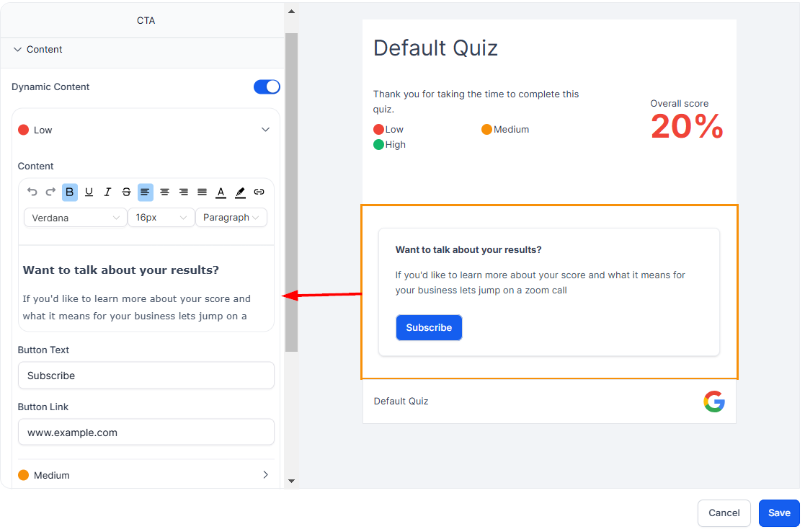Apply italic formatting to text

[x=107, y=192]
